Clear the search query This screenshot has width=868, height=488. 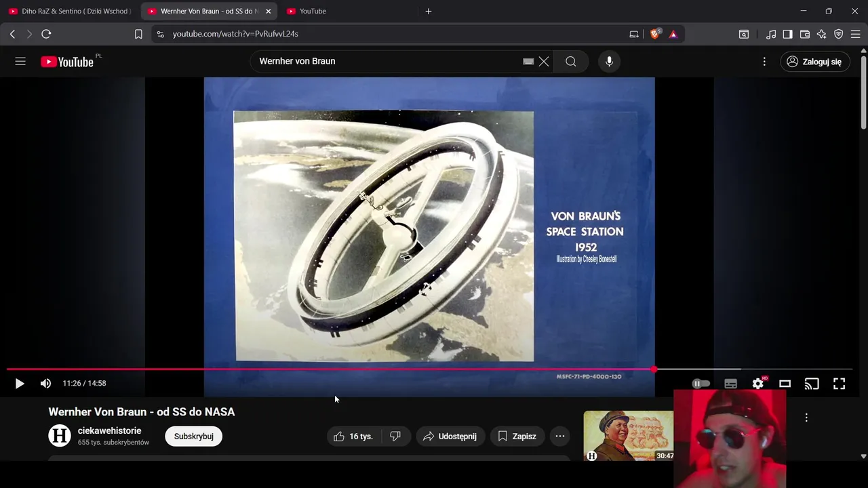coord(544,62)
